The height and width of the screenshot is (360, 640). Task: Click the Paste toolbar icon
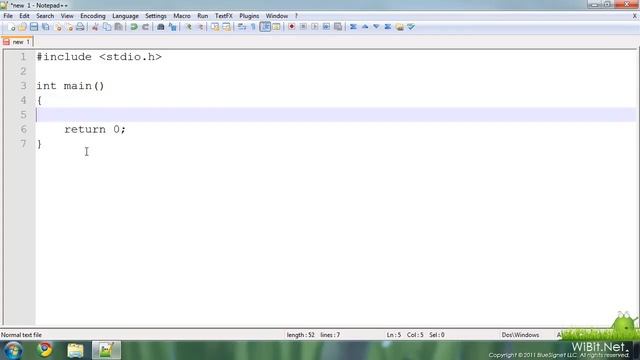[x=118, y=27]
